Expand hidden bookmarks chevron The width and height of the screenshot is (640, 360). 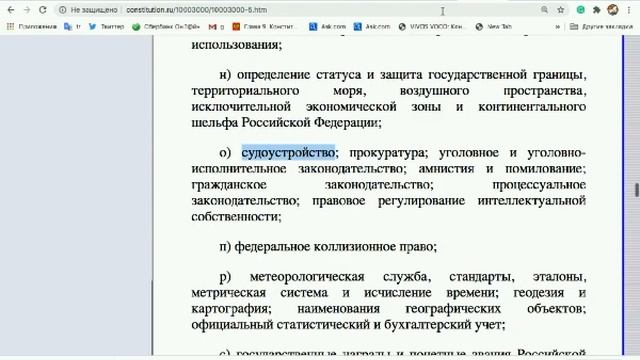point(558,27)
